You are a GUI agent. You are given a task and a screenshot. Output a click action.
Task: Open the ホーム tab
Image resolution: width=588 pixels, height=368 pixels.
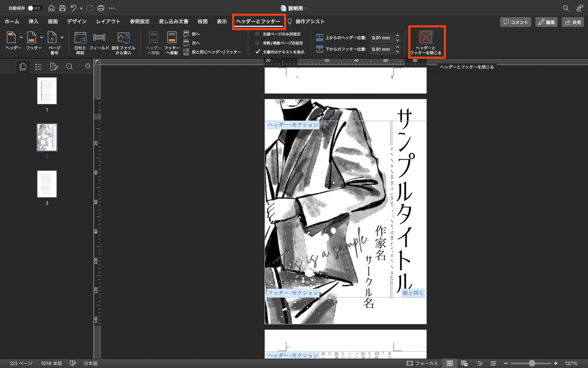pyautogui.click(x=12, y=22)
